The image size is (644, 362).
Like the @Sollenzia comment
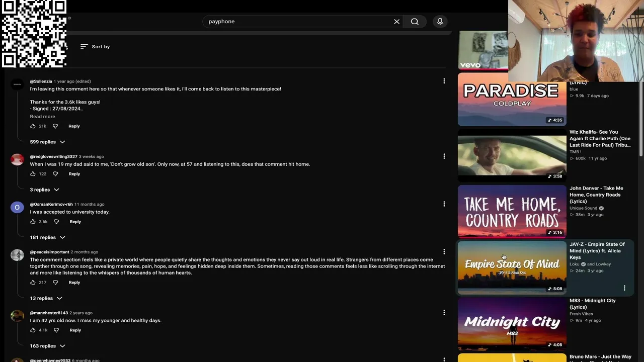pos(33,126)
